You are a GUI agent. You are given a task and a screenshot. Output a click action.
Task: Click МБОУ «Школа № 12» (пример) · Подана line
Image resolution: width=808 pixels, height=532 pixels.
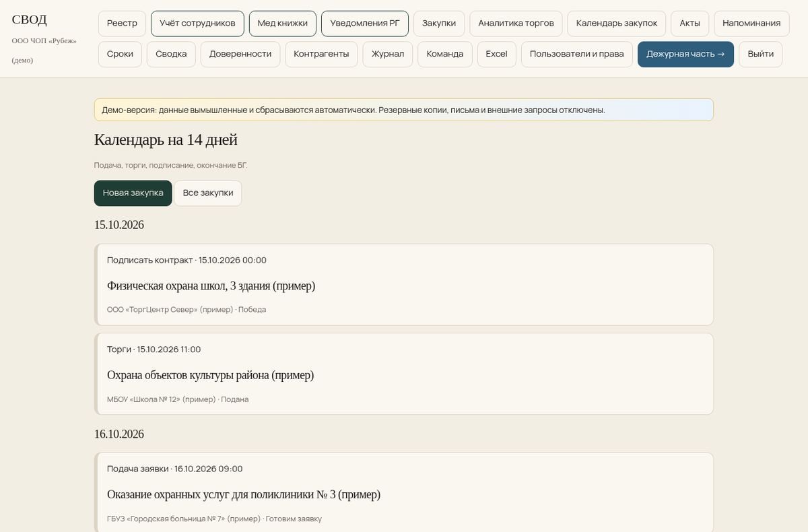178,399
